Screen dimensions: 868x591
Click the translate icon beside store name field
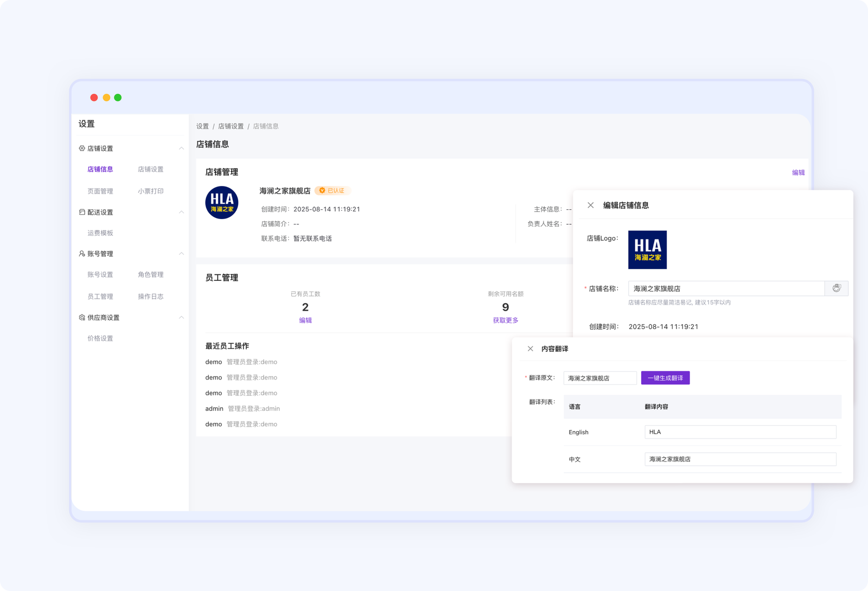point(836,288)
